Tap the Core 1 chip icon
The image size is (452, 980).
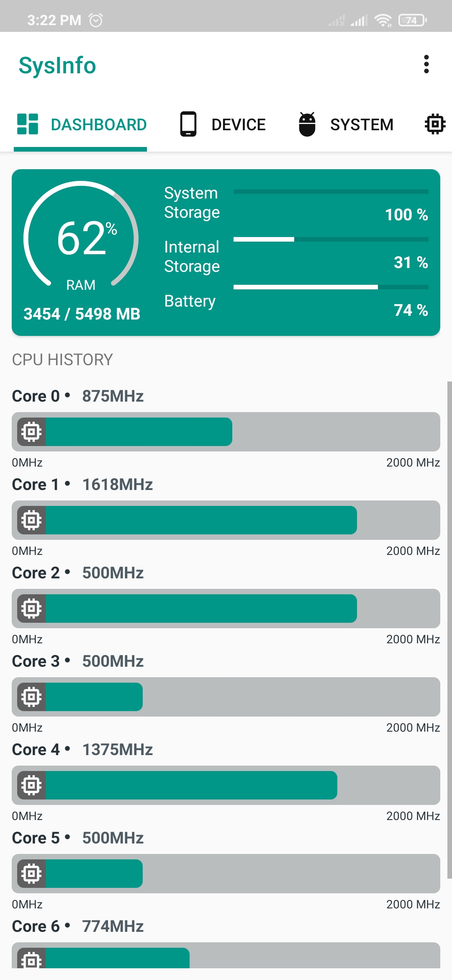pos(32,520)
